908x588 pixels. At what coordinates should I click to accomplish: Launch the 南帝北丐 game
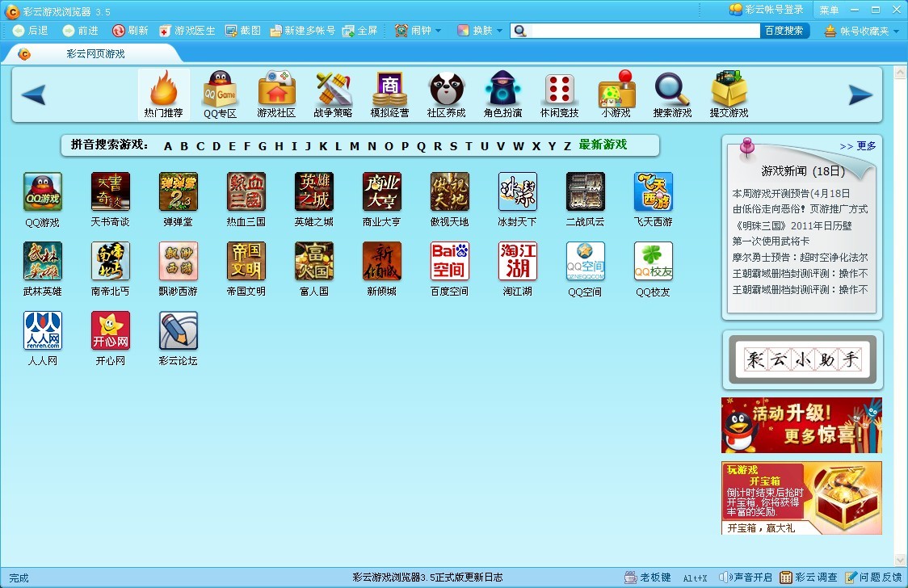coord(110,261)
